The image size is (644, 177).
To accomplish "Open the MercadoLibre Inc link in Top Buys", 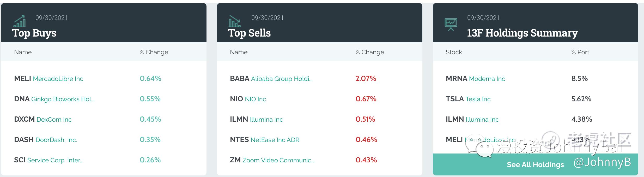I will pyautogui.click(x=58, y=79).
